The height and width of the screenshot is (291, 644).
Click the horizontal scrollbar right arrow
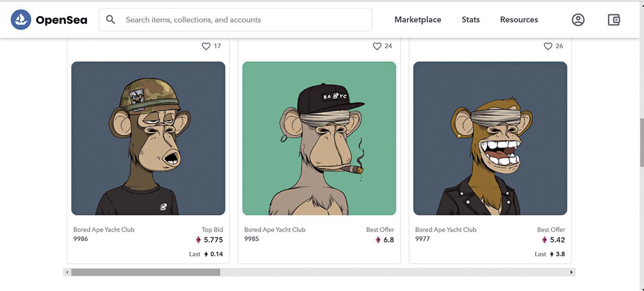coord(571,272)
